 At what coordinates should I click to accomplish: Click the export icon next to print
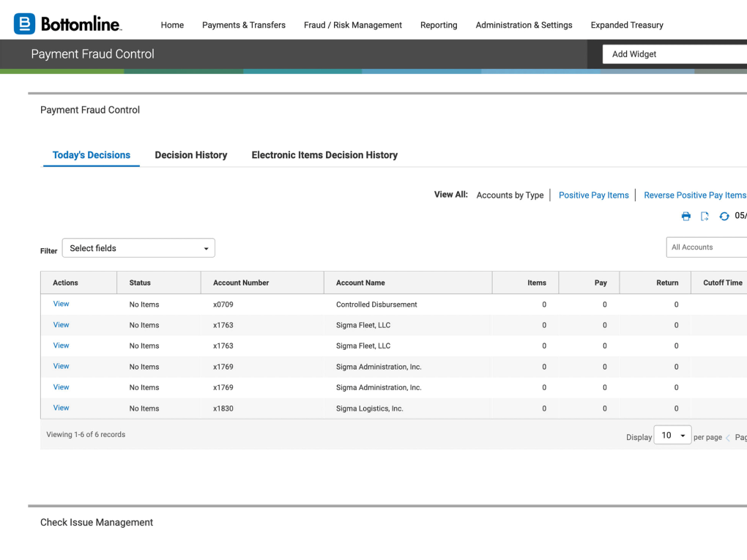tap(705, 216)
